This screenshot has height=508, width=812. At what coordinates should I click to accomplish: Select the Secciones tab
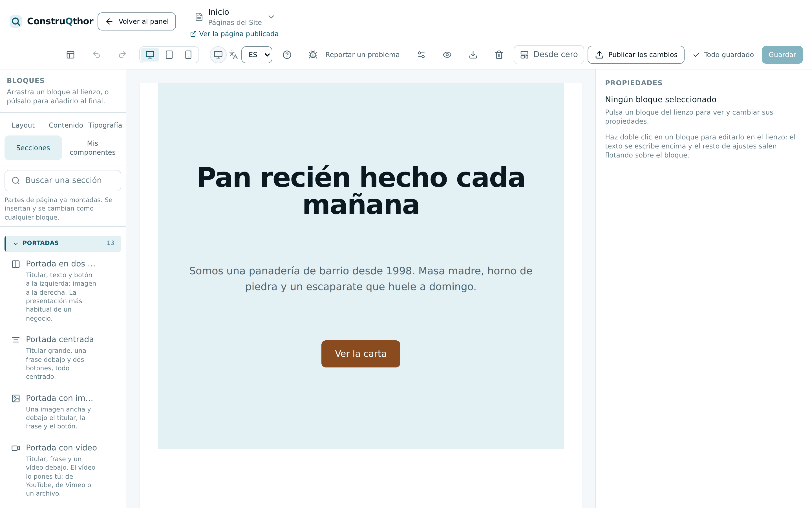(x=33, y=148)
